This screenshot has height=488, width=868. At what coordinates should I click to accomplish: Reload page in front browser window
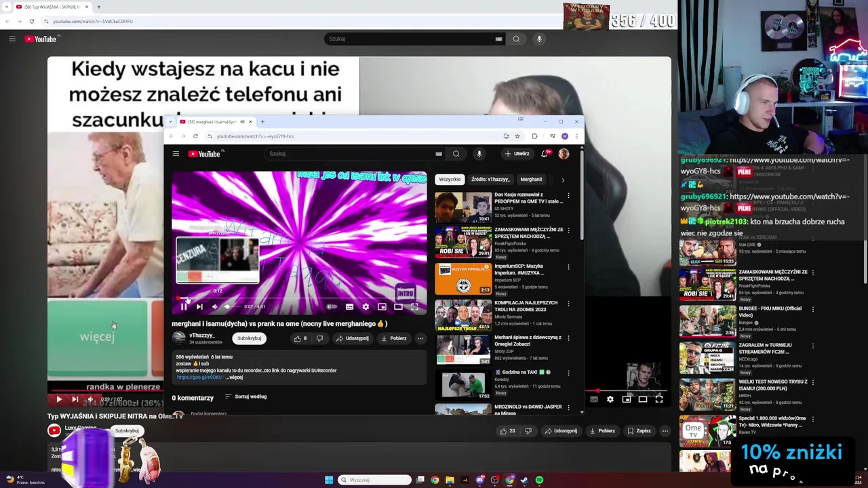point(195,136)
